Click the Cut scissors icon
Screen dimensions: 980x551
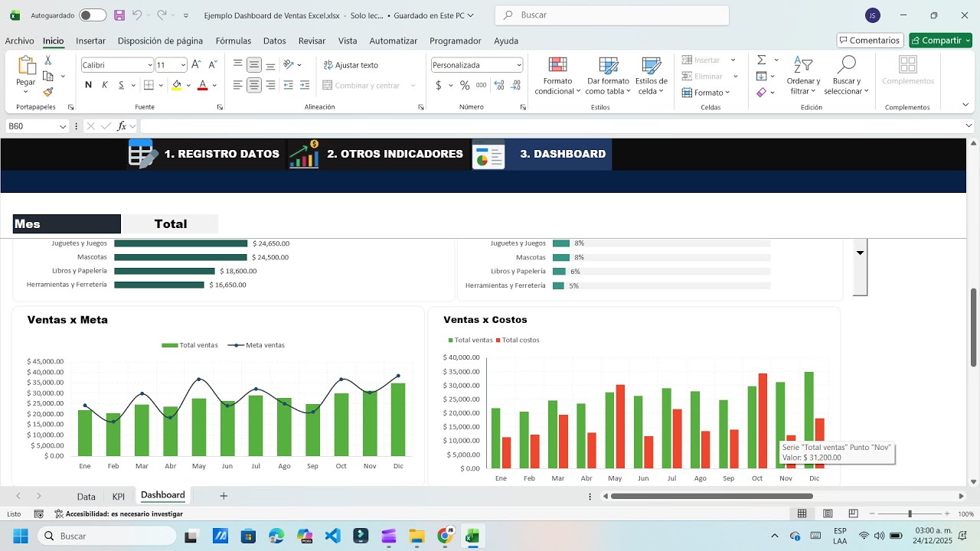point(48,60)
